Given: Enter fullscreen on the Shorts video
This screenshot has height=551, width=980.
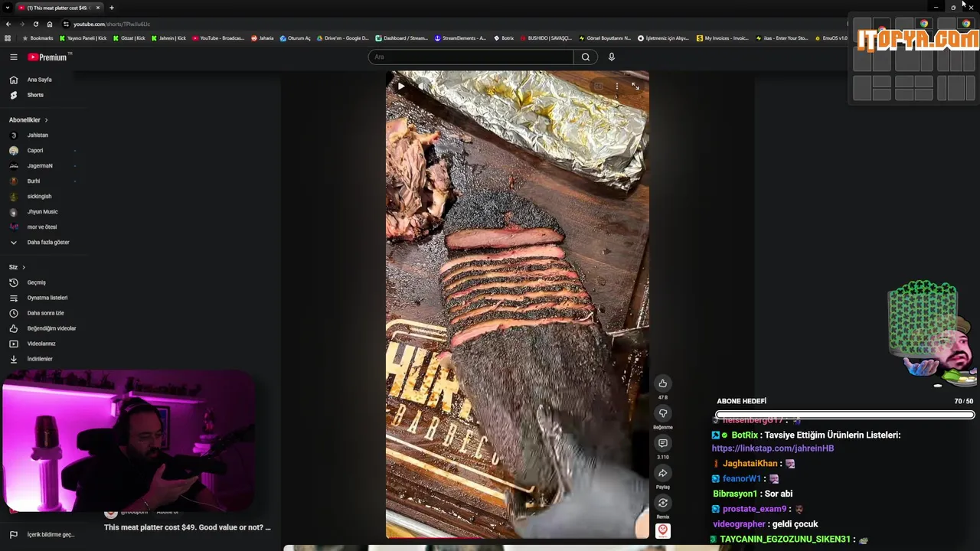Looking at the screenshot, I should pos(635,86).
